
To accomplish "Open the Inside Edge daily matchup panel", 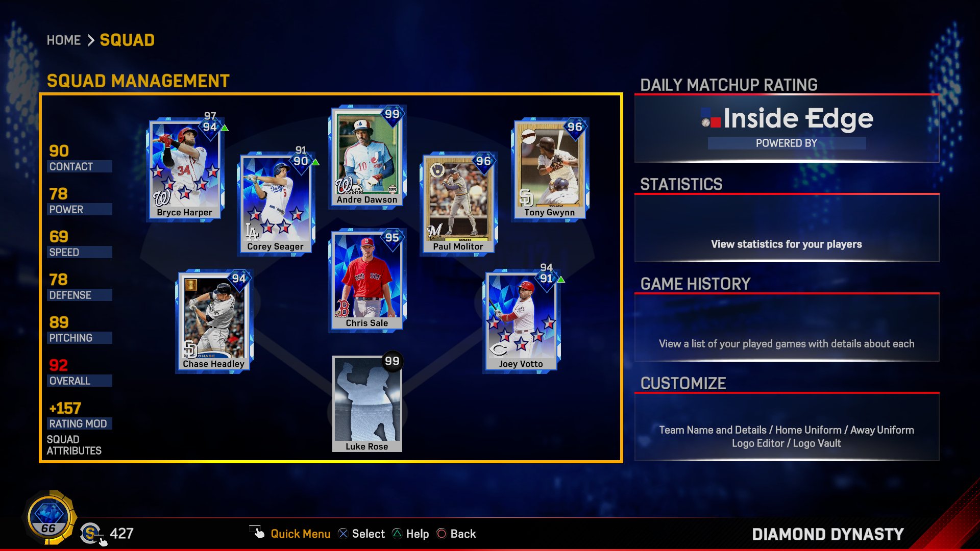I will point(787,129).
